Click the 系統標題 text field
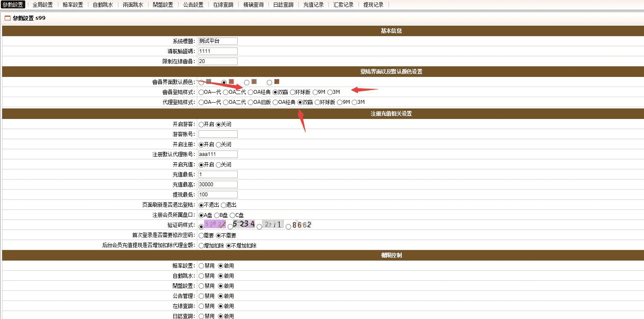 pos(218,41)
